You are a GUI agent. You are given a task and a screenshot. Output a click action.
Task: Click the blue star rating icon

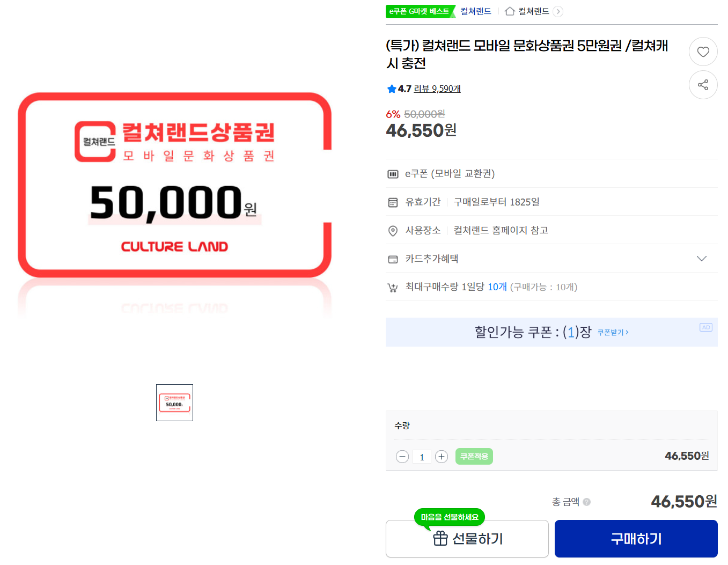(x=392, y=89)
